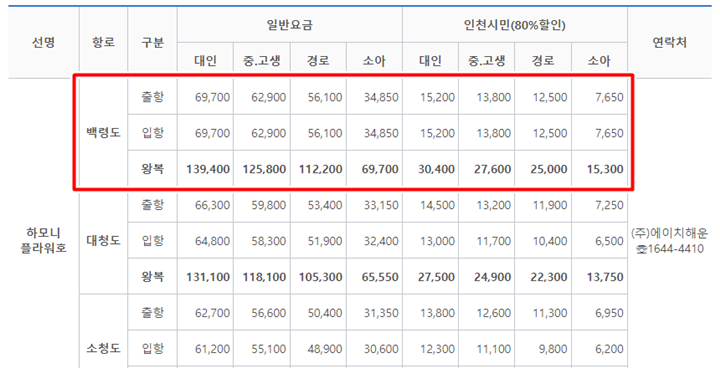Click the 대청도 출항 fare 7,250
This screenshot has height=368, width=720.
(x=609, y=205)
